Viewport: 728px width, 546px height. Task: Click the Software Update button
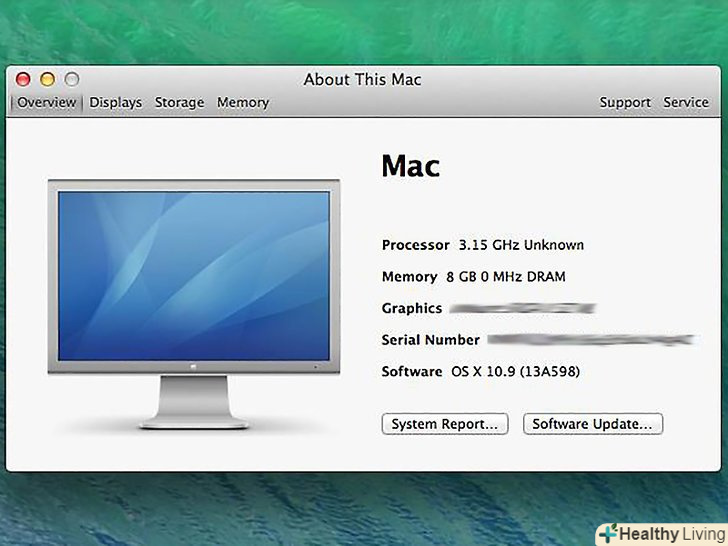(593, 424)
